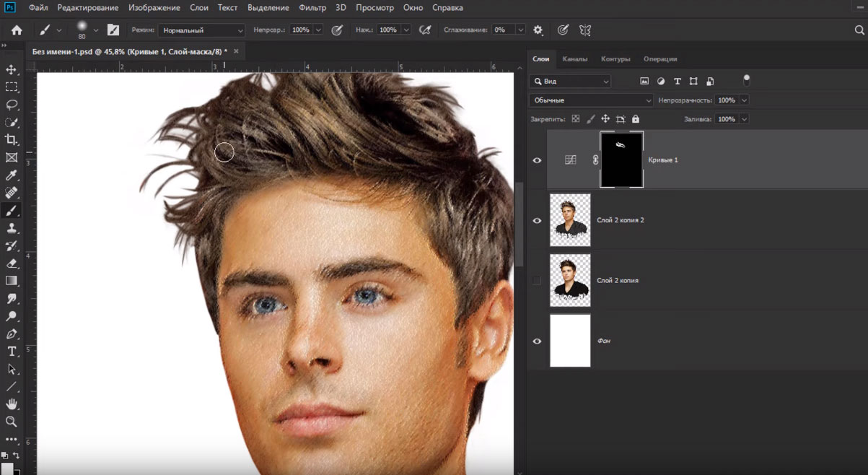
Task: Show the hidden Слой 2 копия layer
Action: click(x=537, y=280)
